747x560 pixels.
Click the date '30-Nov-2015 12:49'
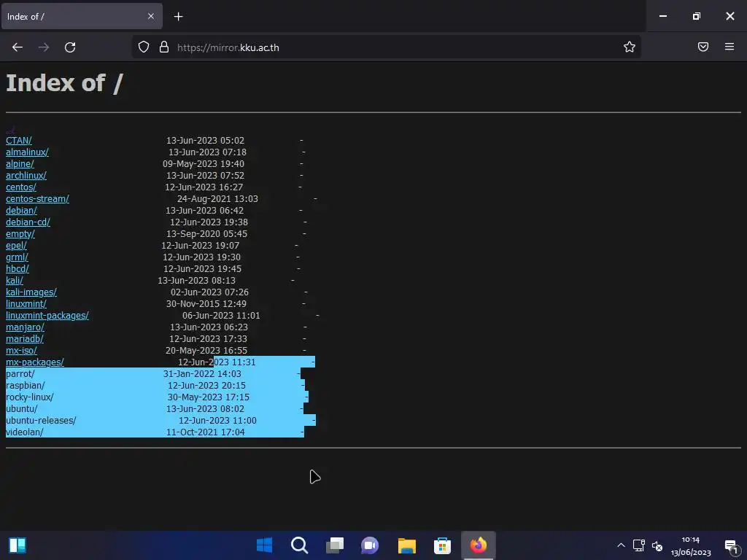(206, 304)
